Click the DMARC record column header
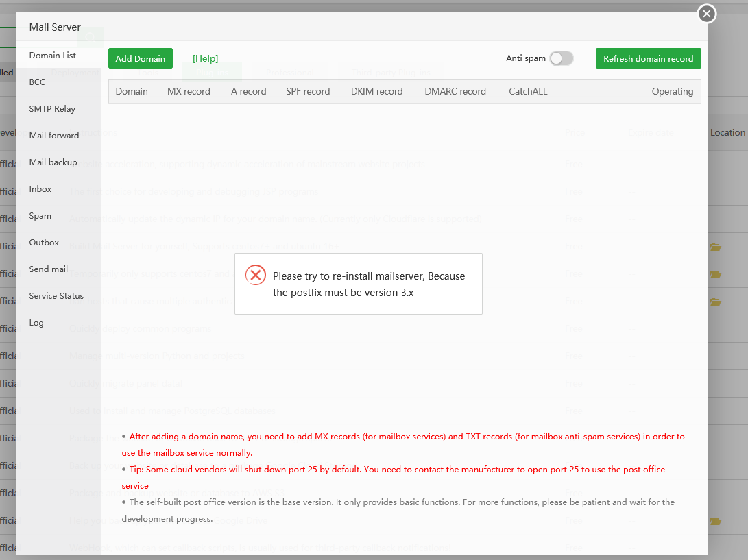Image resolution: width=748 pixels, height=560 pixels. [455, 91]
